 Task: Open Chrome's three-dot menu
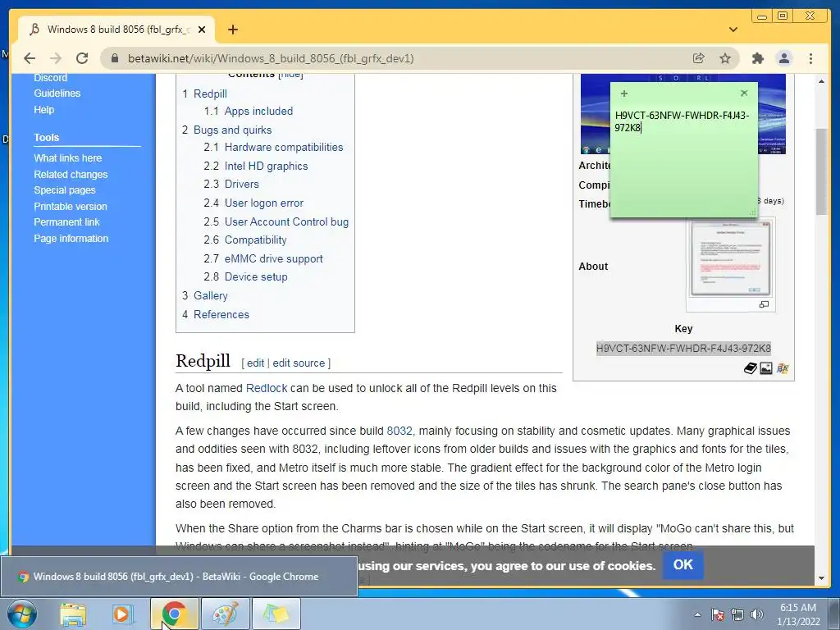tap(810, 58)
